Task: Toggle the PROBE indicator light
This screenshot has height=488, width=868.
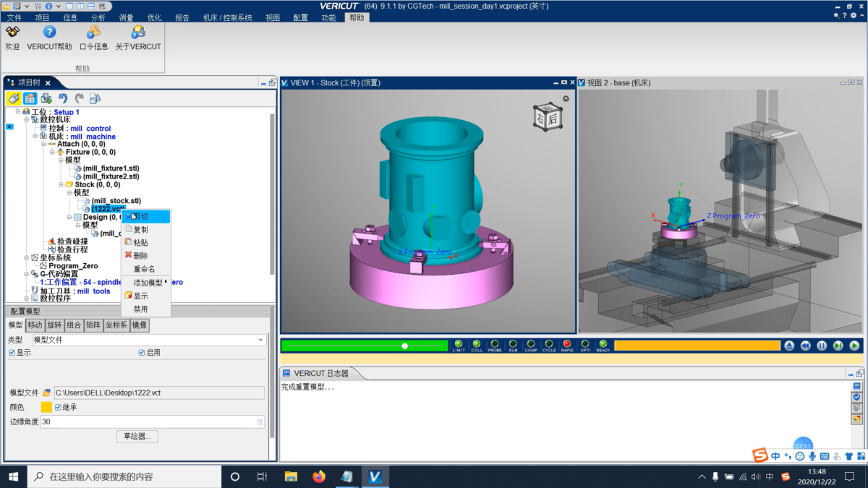Action: pyautogui.click(x=495, y=345)
